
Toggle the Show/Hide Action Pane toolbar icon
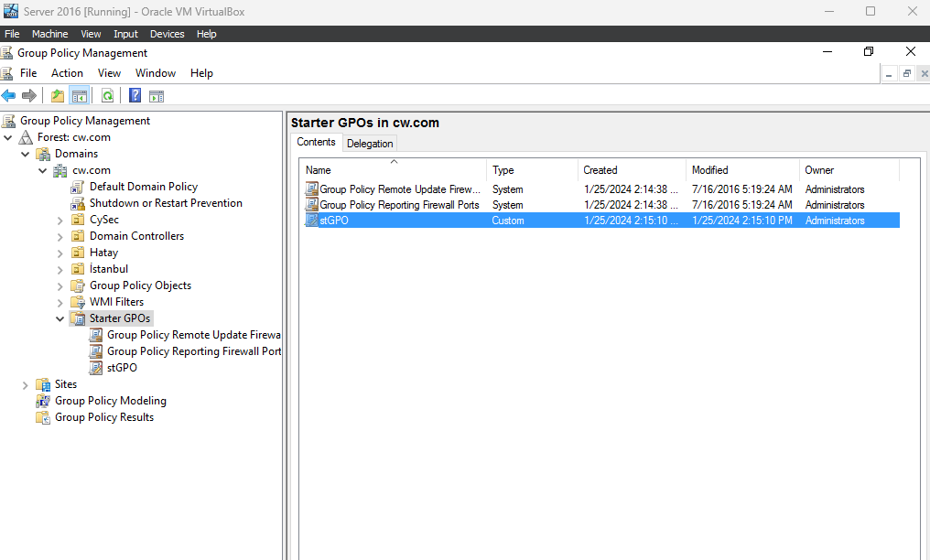coord(157,96)
